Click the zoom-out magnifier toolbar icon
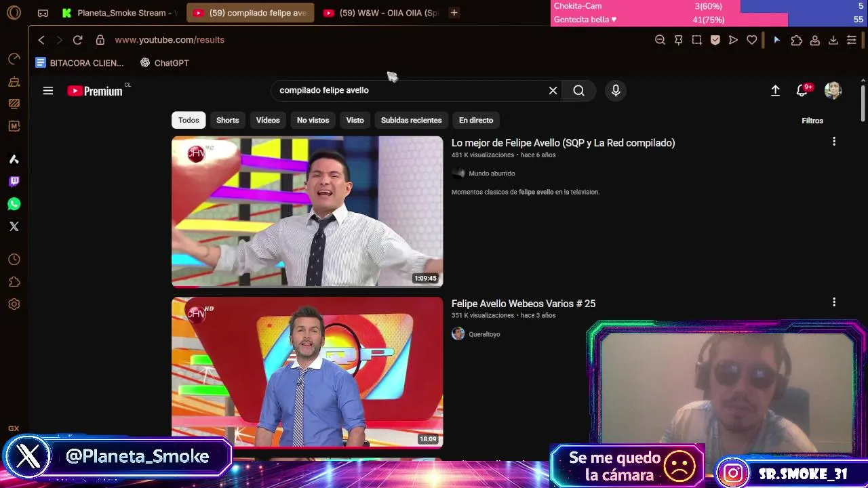This screenshot has height=488, width=868. pos(660,40)
